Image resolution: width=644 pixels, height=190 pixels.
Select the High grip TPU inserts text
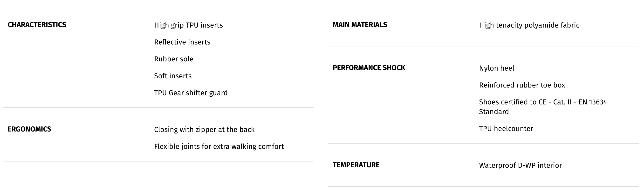coord(188,25)
